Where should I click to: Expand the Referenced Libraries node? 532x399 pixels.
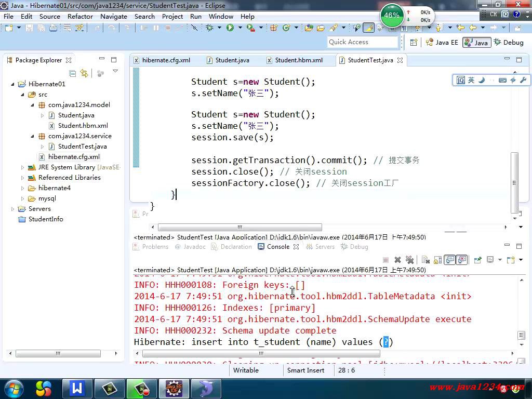pyautogui.click(x=22, y=178)
